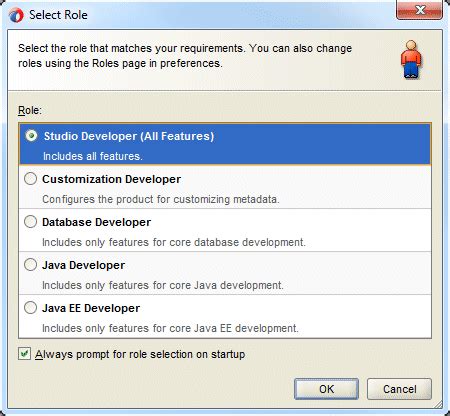Close the Select Role window
This screenshot has height=416, width=450.
pyautogui.click(x=420, y=11)
